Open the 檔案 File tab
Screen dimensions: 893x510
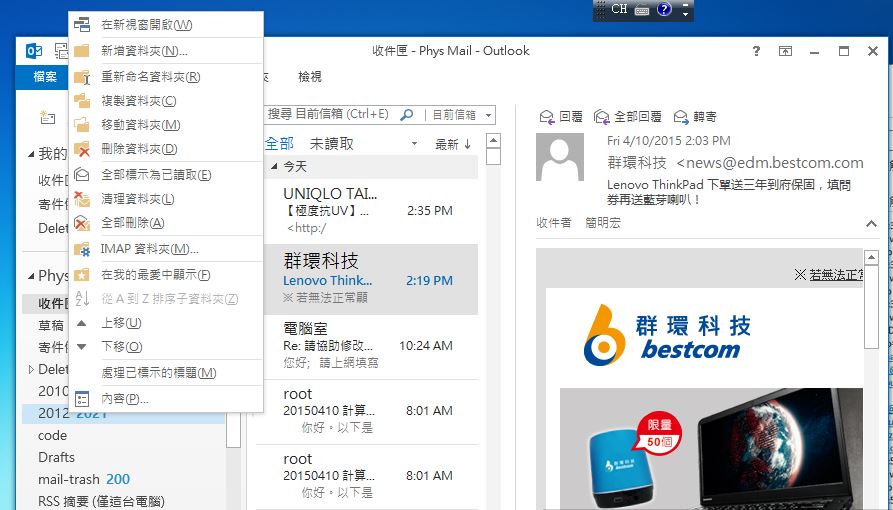point(44,76)
